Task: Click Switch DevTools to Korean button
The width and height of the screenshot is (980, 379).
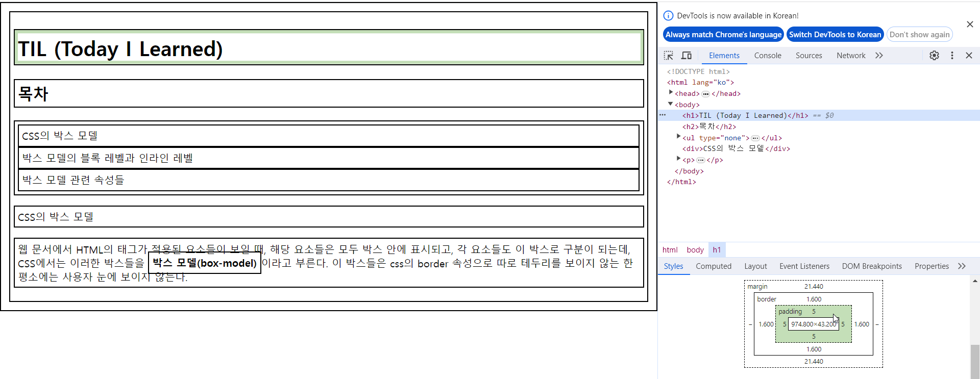Action: pos(835,35)
